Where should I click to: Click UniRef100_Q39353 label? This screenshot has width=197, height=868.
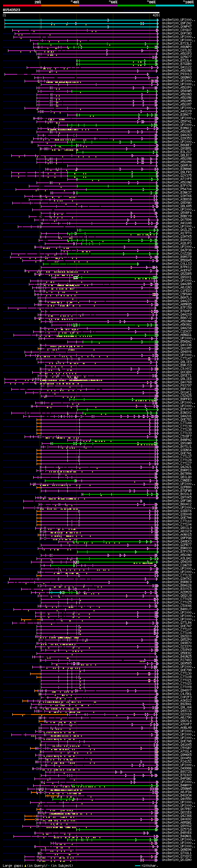point(177,138)
